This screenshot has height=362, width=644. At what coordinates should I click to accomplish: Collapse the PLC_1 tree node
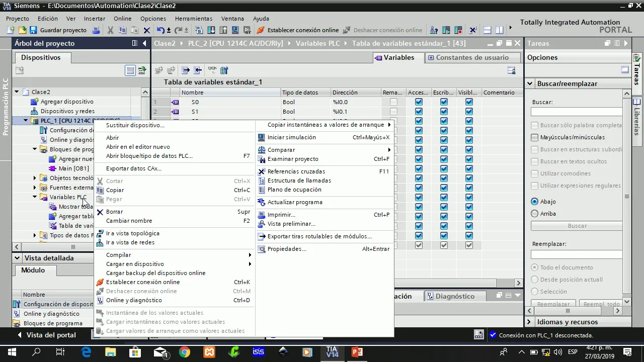pos(26,121)
